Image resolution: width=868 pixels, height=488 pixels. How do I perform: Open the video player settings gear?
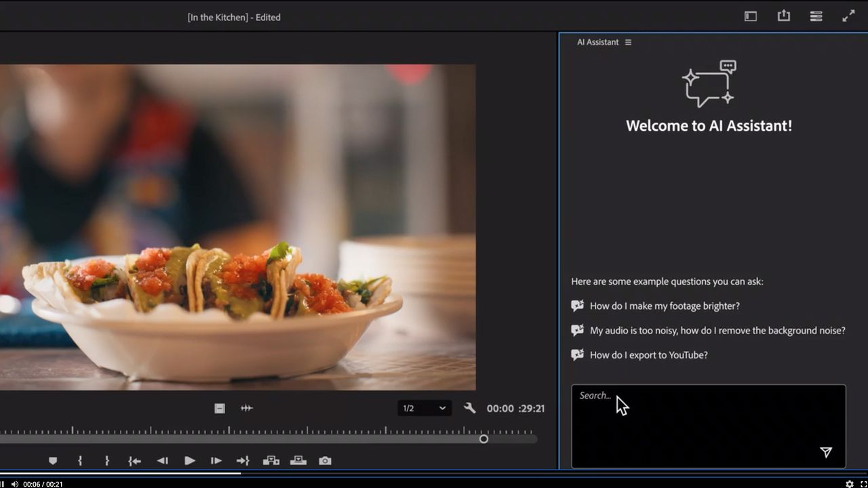(849, 484)
